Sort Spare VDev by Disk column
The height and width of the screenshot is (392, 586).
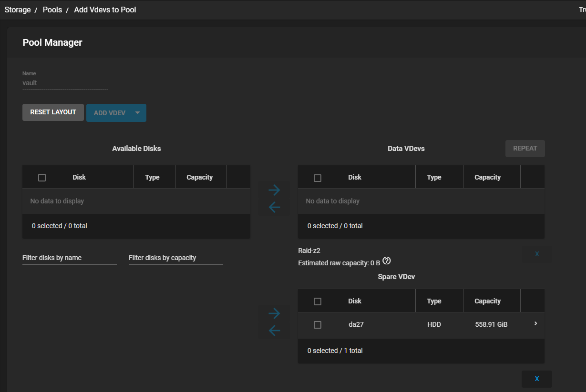click(355, 301)
